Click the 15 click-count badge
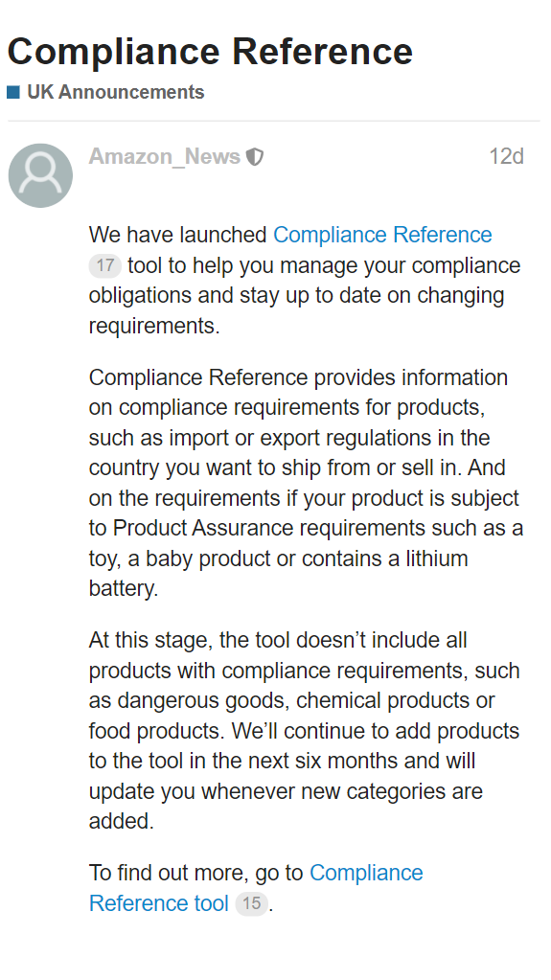This screenshot has height=980, width=551. point(251,903)
